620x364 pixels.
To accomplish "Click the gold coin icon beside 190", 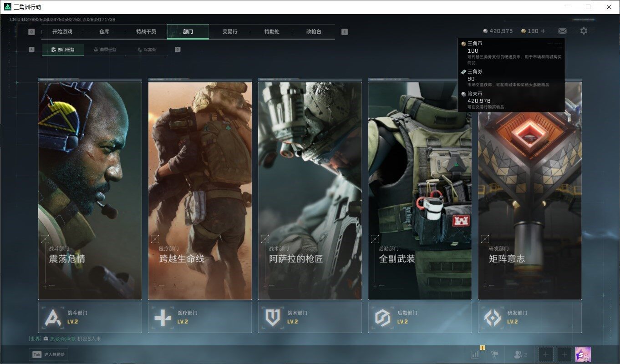I will [x=523, y=31].
